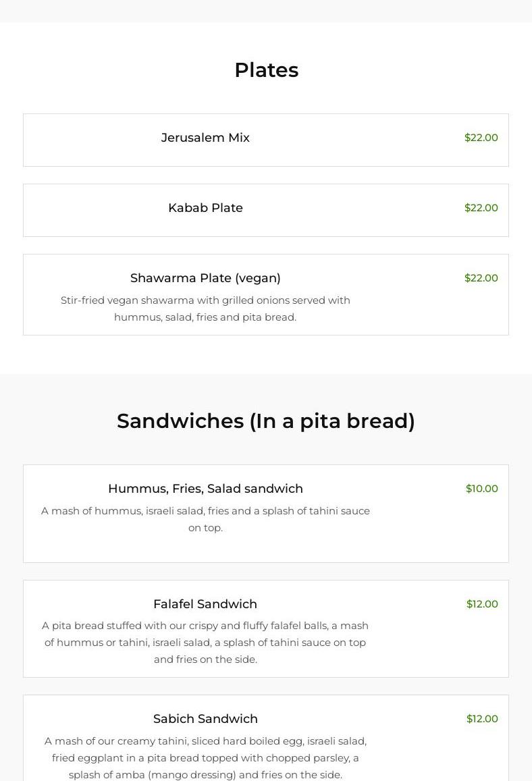Open the Shawarma Plate (vegan) item
Image resolution: width=532 pixels, height=781 pixels.
point(205,278)
